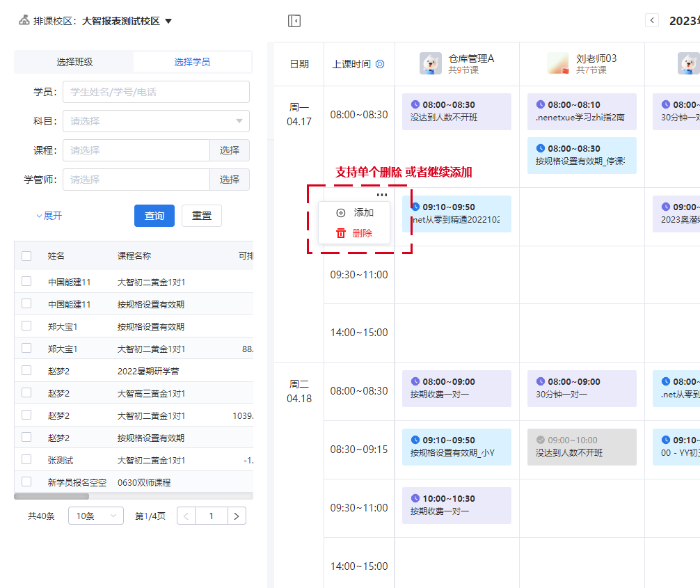Image resolution: width=700 pixels, height=588 pixels.
Task: Click the 仓库管理A teacher avatar
Action: (430, 63)
